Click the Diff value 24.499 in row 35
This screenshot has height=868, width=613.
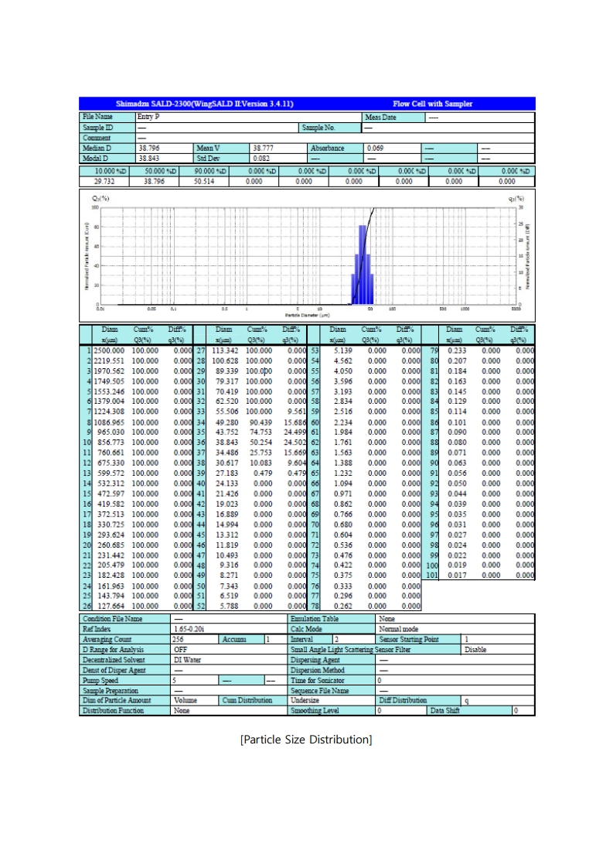pos(295,432)
